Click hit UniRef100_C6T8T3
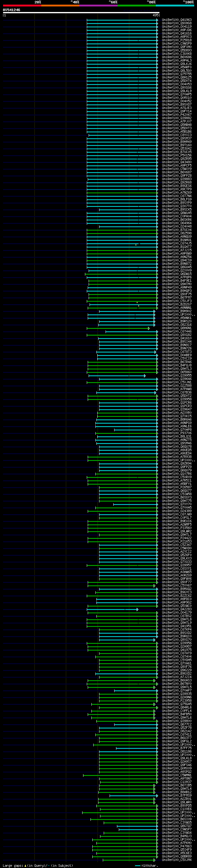 click(177, 352)
